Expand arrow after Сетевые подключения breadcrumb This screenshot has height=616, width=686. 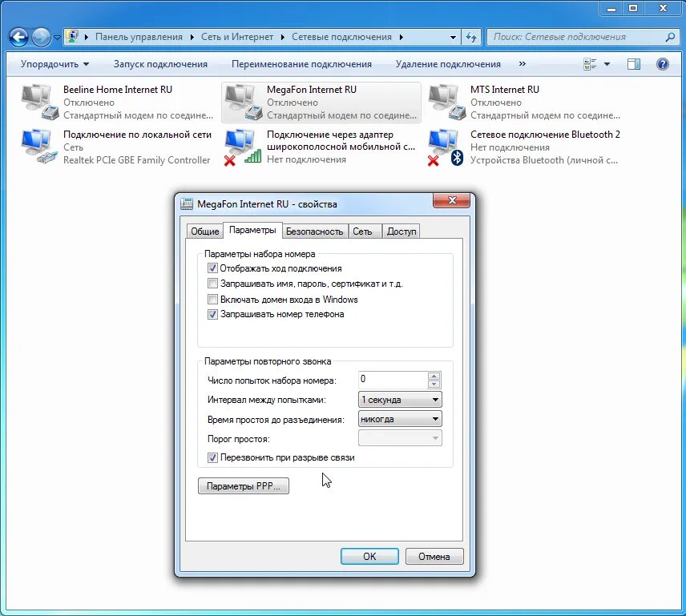click(x=402, y=37)
